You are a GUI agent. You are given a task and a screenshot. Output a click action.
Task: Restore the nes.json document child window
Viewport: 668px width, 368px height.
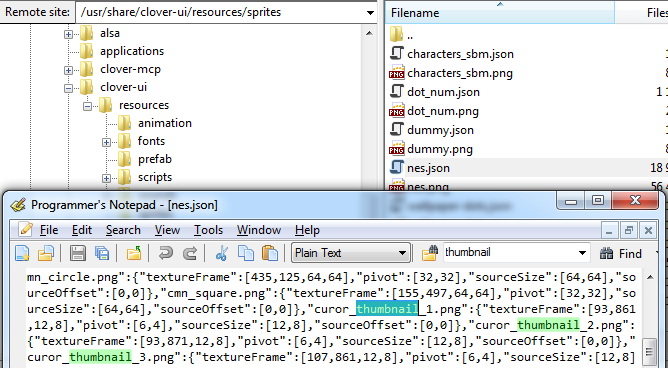629,230
